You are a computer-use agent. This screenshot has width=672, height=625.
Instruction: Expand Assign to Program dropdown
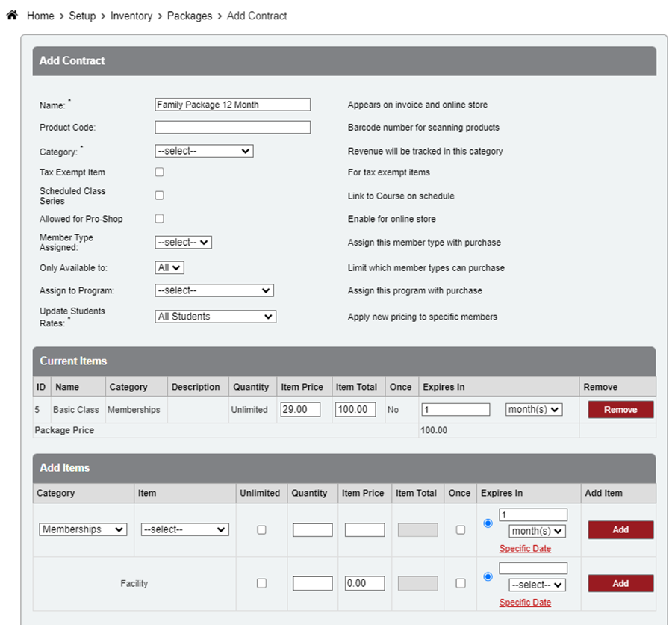point(214,290)
